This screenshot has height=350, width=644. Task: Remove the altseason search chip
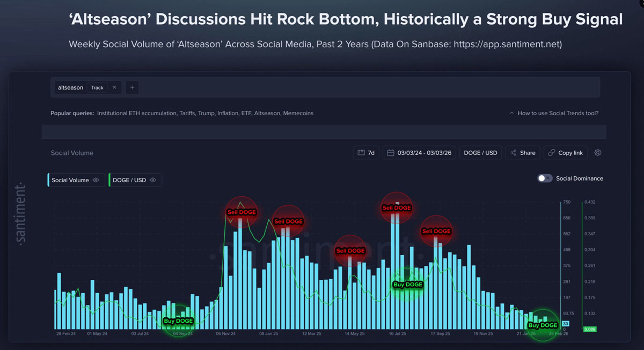(114, 87)
